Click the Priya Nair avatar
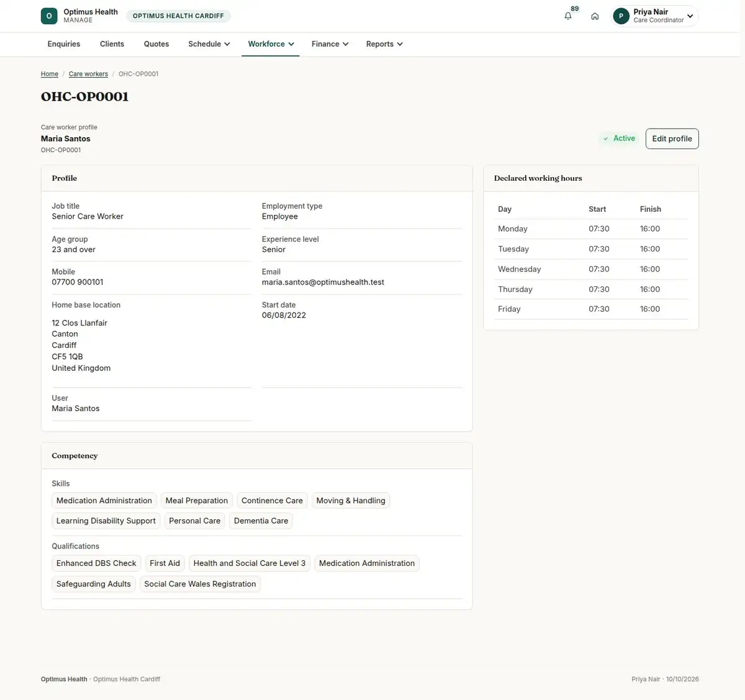Viewport: 745px width, 700px height. (x=621, y=16)
